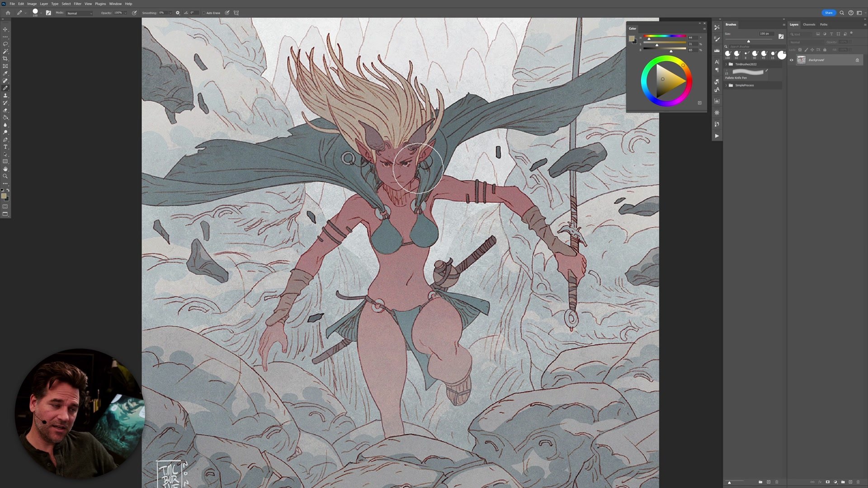This screenshot has height=488, width=868.
Task: Open the Filter menu
Action: [77, 4]
